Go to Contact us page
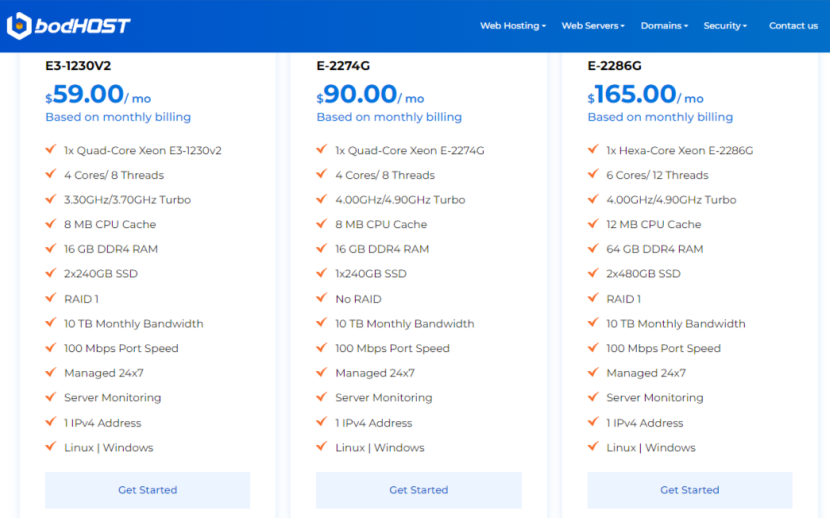 (793, 26)
